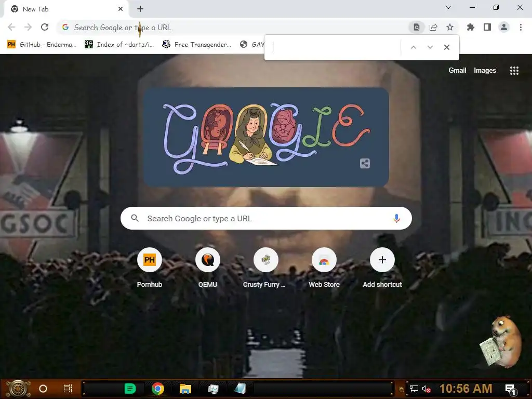Share this page via the share icon
This screenshot has width=532, height=399.
point(433,27)
